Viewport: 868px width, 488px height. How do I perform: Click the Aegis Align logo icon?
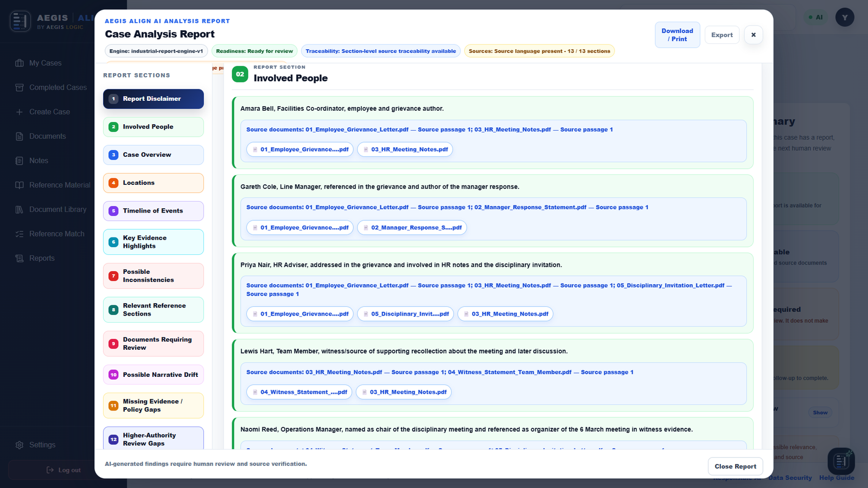20,21
